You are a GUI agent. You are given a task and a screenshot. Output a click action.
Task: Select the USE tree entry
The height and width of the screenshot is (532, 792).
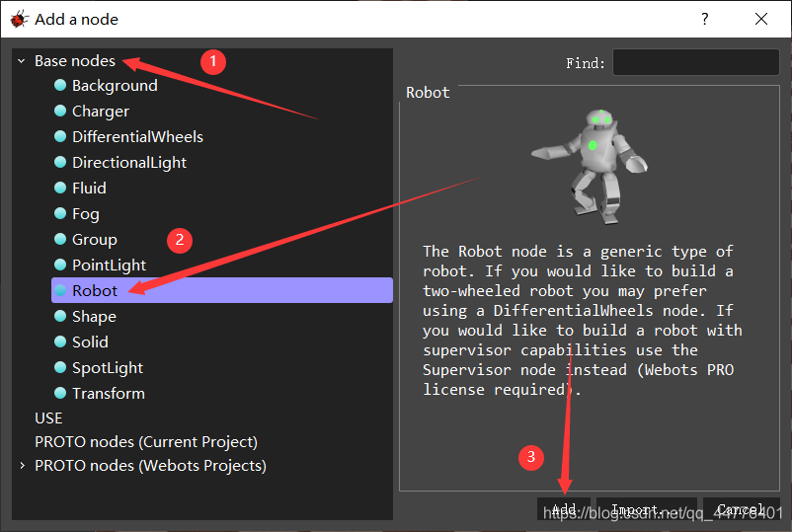point(48,418)
